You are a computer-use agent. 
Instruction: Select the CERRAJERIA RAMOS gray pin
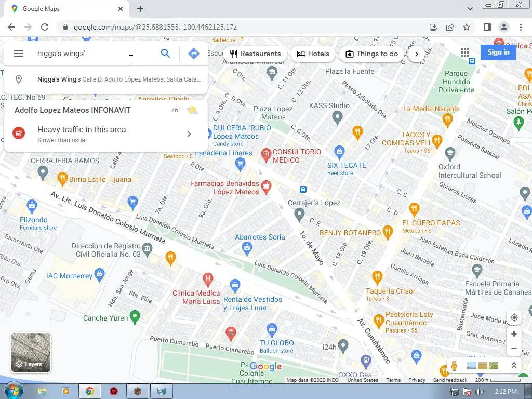click(43, 172)
